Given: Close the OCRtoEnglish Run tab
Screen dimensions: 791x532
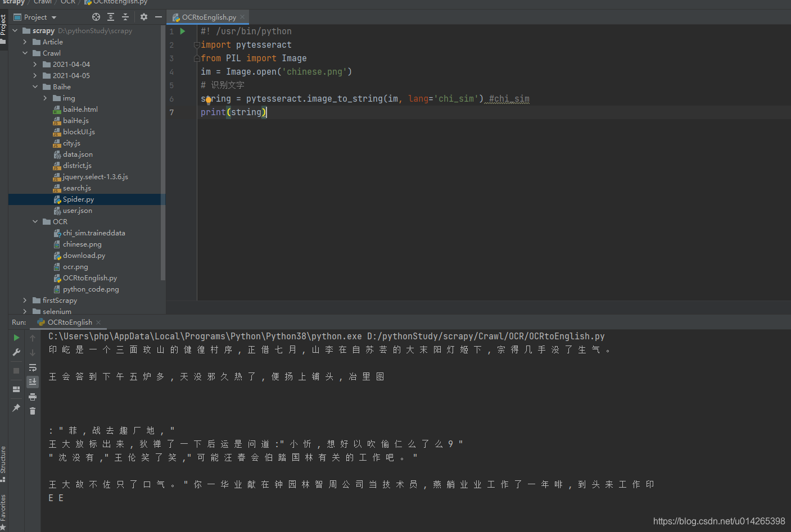Looking at the screenshot, I should pos(98,322).
